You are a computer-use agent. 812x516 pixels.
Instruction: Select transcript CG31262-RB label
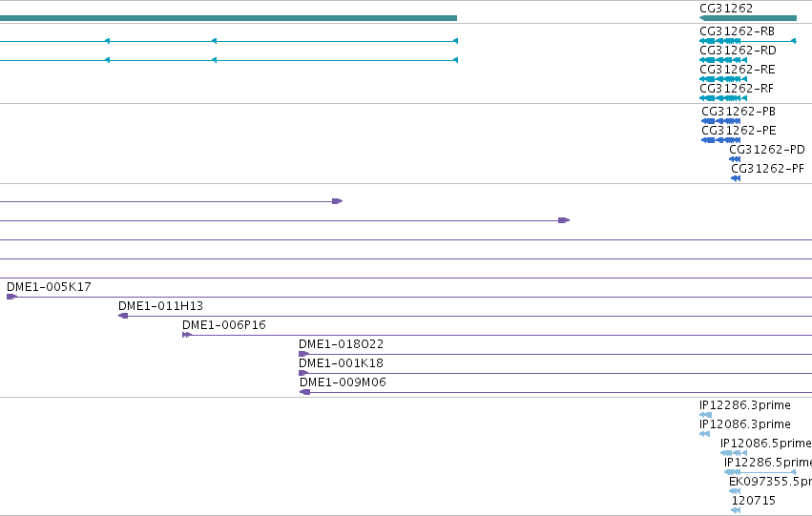click(737, 31)
